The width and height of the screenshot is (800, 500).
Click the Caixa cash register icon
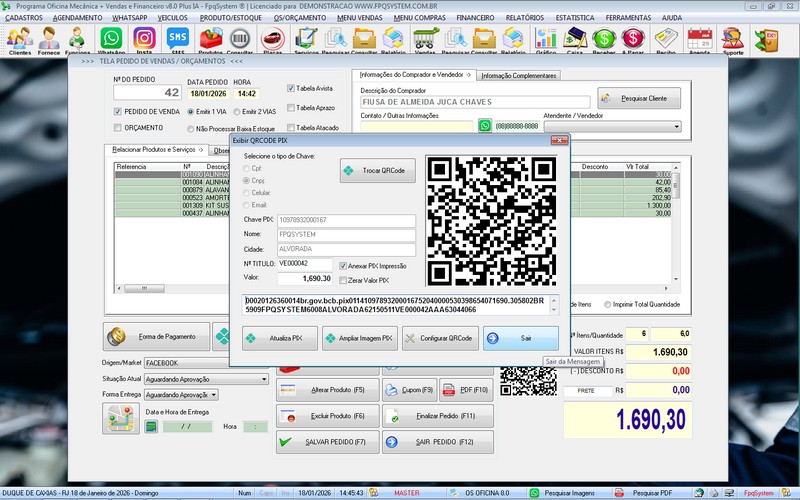(575, 40)
